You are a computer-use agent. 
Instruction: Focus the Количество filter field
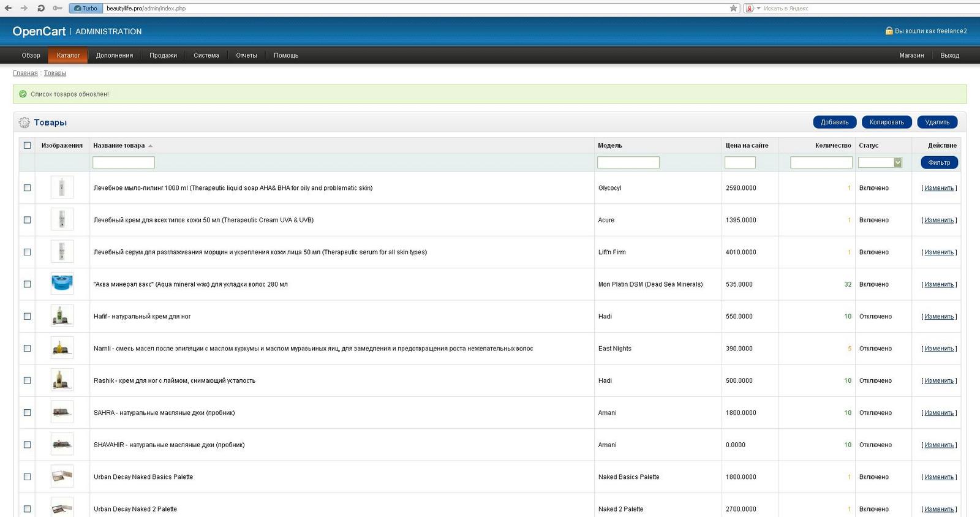pyautogui.click(x=821, y=162)
